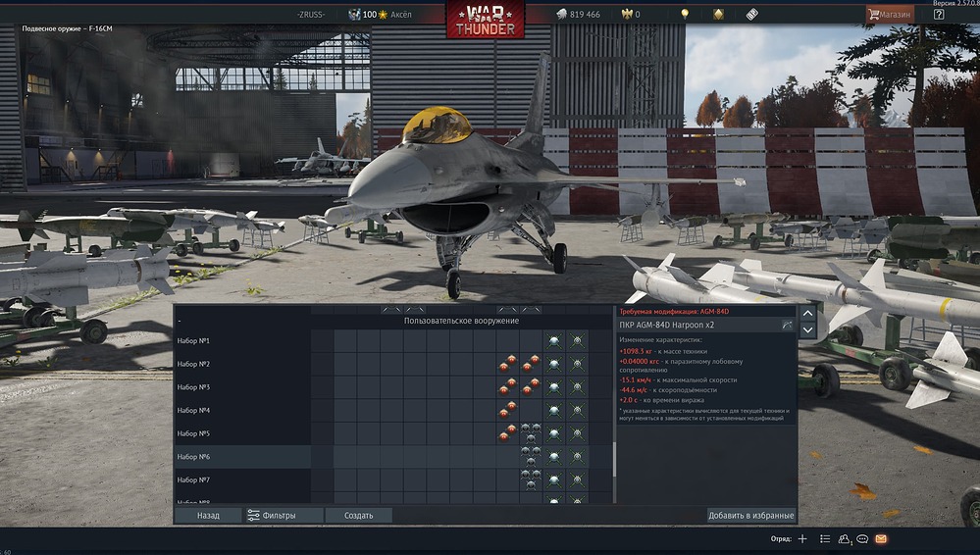Click the grey crosshair pod icon in Набор №1 row

577,340
